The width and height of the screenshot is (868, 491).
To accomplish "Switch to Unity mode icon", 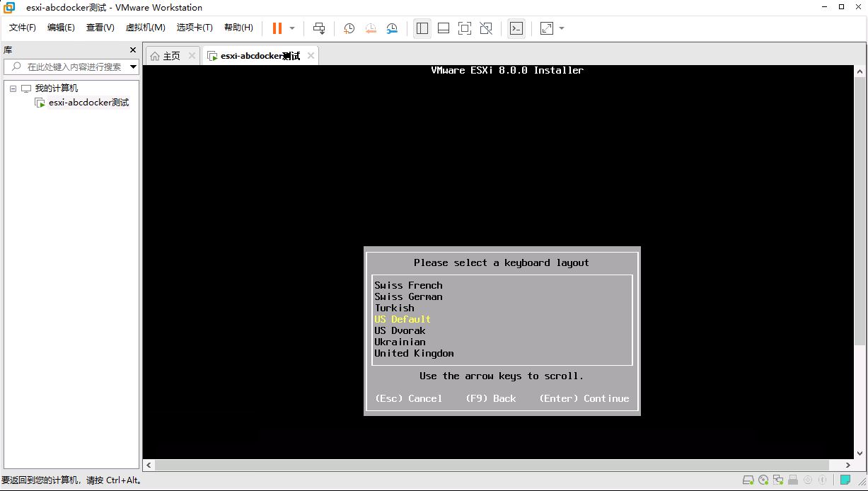I will point(486,28).
